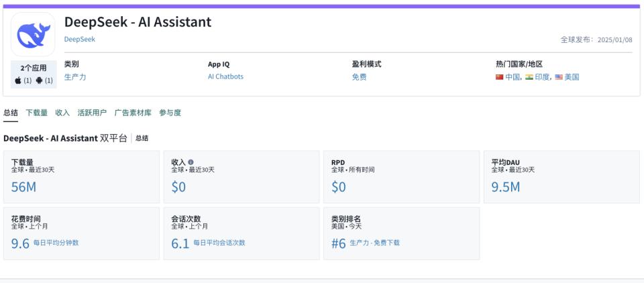Click the Android platform icon

[40, 80]
